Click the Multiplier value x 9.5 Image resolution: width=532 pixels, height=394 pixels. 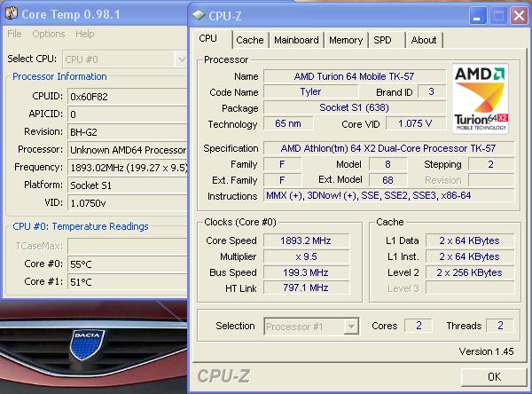pyautogui.click(x=306, y=256)
